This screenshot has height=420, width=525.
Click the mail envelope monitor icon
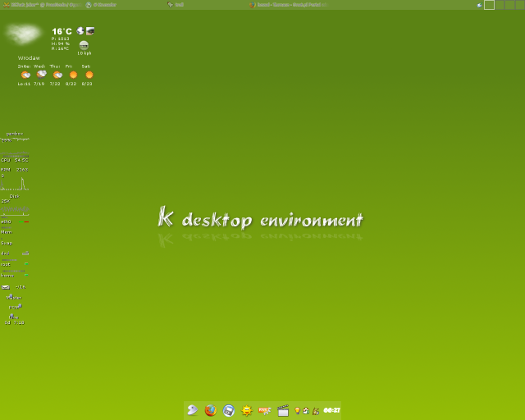[x=6, y=287]
